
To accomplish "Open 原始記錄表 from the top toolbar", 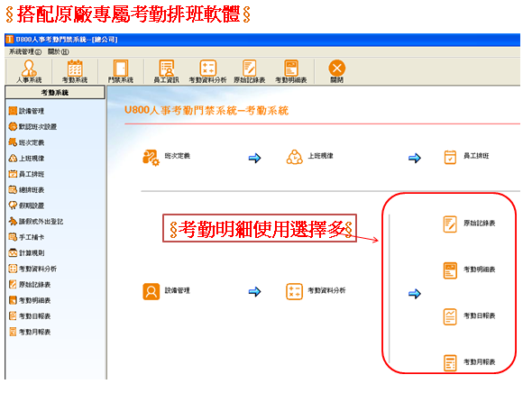I will [250, 71].
